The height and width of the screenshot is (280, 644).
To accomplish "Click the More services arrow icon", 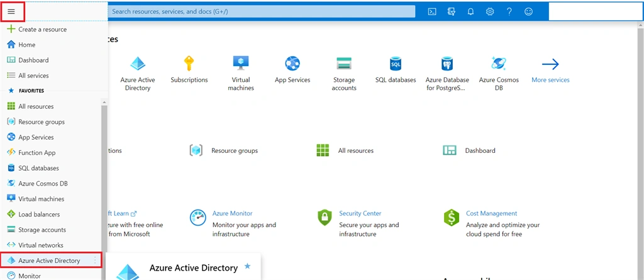I will click(x=550, y=64).
